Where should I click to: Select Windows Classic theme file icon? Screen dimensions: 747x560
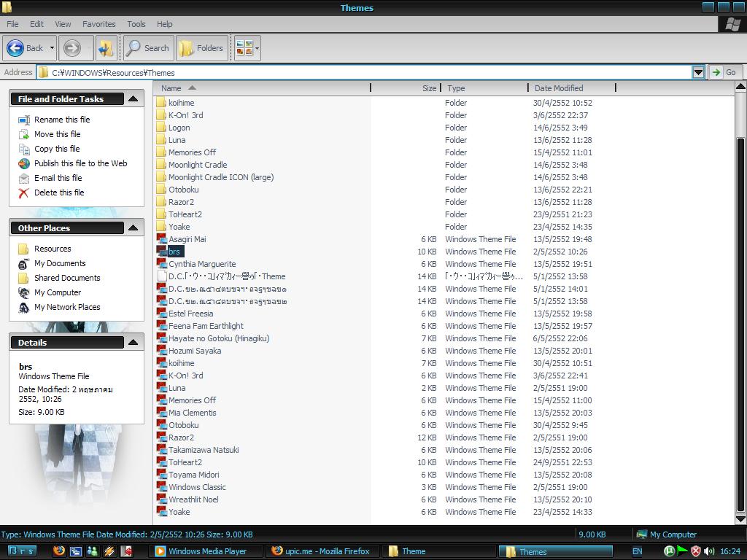161,486
